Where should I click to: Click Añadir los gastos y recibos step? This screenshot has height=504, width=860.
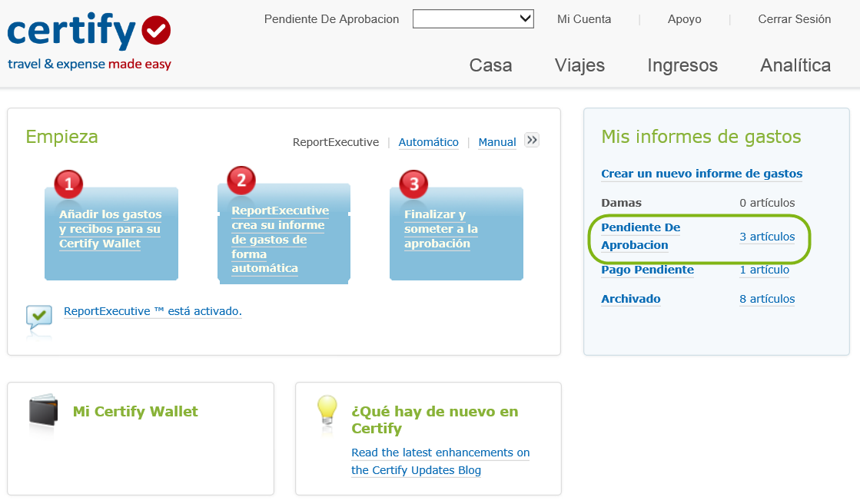click(x=111, y=229)
